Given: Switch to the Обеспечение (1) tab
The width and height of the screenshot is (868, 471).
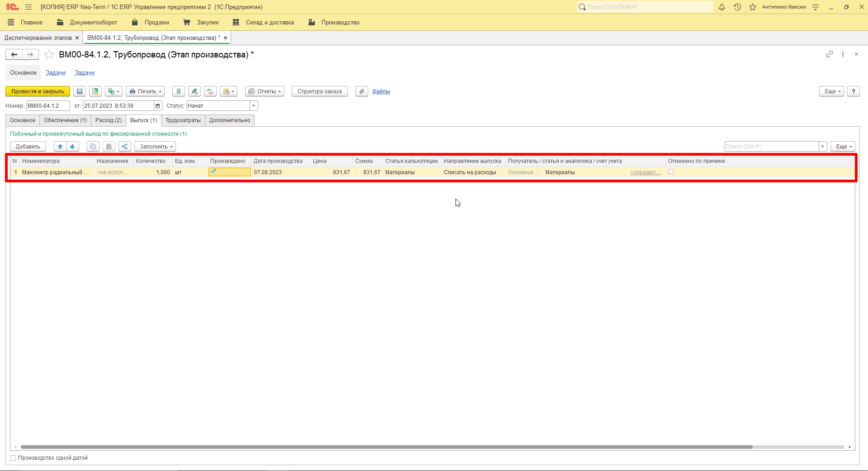Looking at the screenshot, I should pyautogui.click(x=65, y=120).
